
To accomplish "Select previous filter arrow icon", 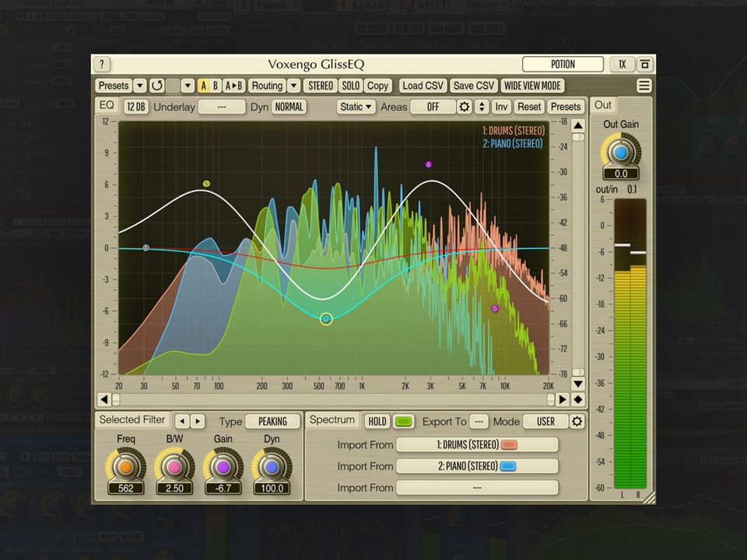I will (x=182, y=421).
